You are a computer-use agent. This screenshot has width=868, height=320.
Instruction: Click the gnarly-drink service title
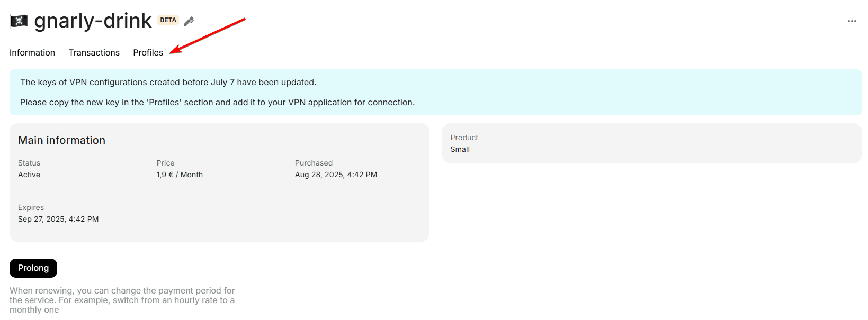click(x=93, y=21)
